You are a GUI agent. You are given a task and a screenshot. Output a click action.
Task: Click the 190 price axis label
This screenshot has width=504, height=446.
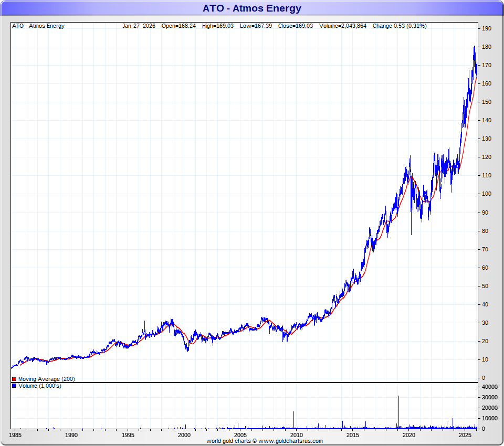point(487,28)
